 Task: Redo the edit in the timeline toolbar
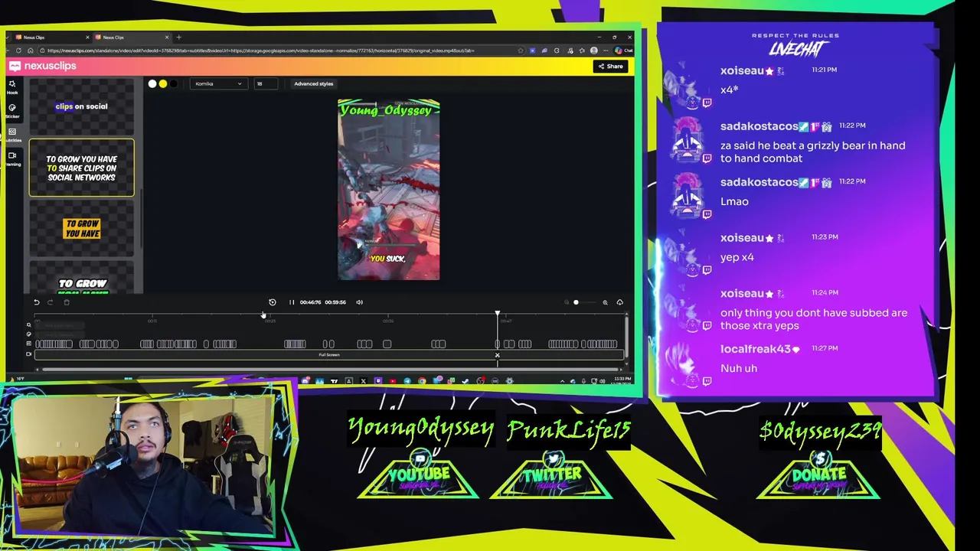click(51, 302)
